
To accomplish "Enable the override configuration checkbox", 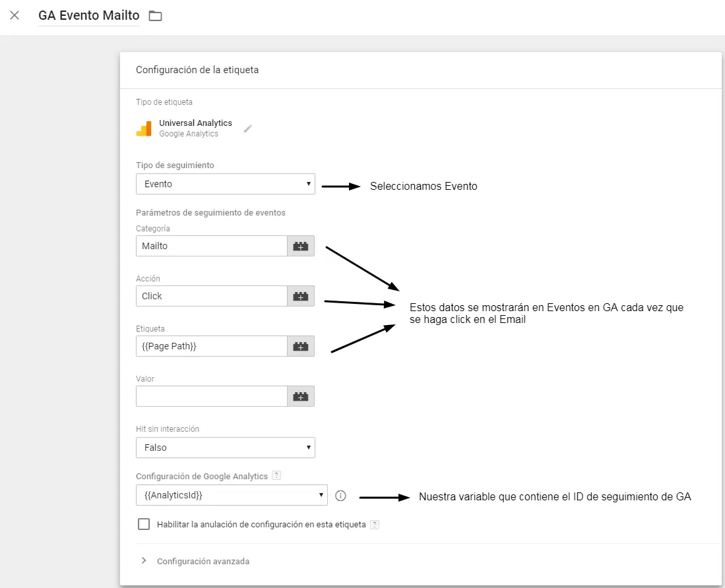I will tap(144, 524).
